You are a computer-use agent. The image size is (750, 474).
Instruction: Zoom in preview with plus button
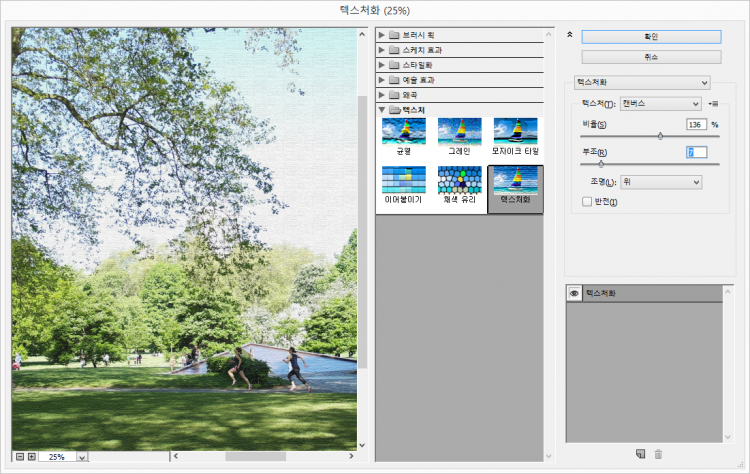(x=31, y=456)
